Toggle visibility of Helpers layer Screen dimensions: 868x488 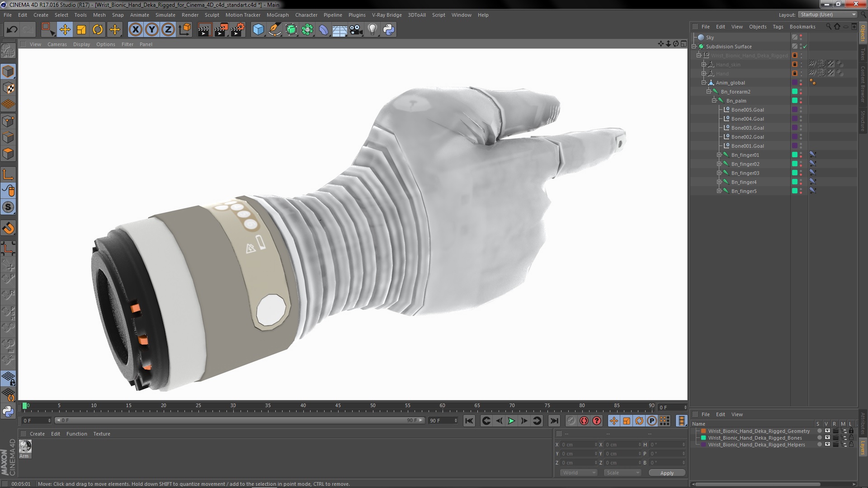[x=827, y=445]
